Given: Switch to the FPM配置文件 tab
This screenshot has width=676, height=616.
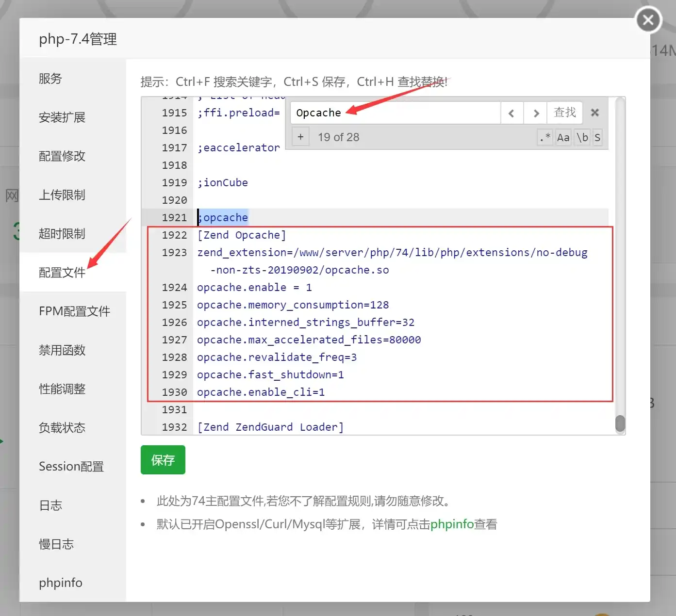Looking at the screenshot, I should click(x=75, y=311).
